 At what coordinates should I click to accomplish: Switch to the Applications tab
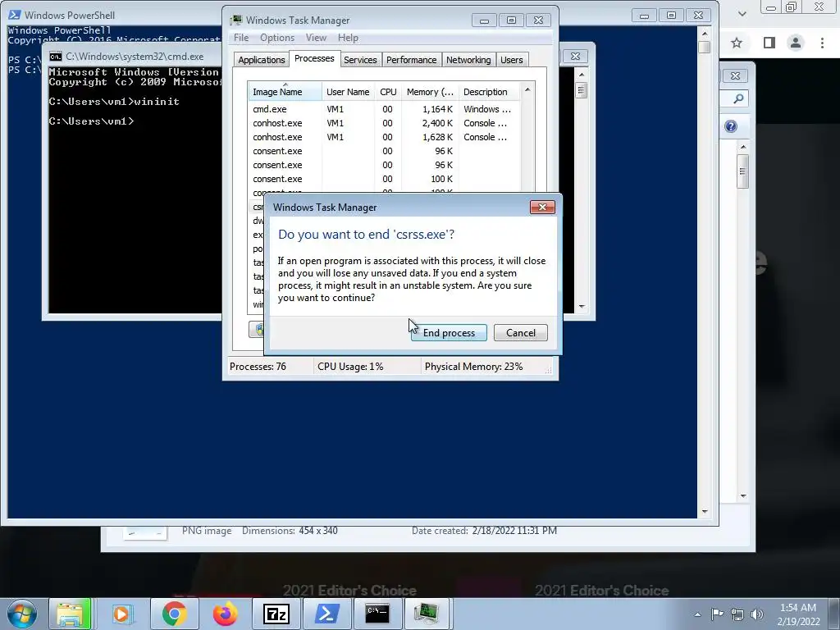click(262, 60)
